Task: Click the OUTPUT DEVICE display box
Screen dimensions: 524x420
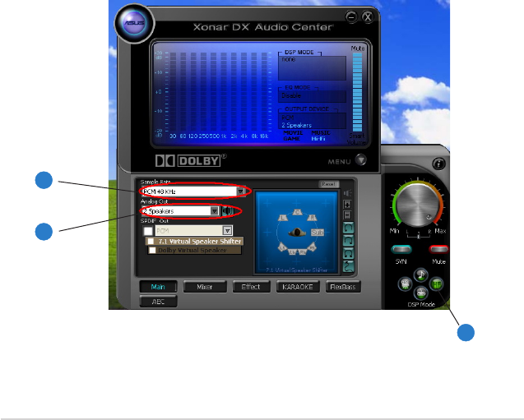Action: point(312,121)
